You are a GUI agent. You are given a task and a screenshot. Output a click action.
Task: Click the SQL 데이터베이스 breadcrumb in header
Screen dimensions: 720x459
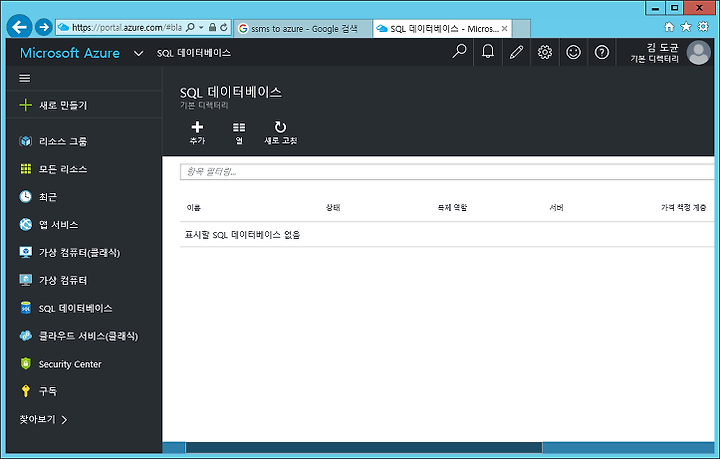[193, 53]
